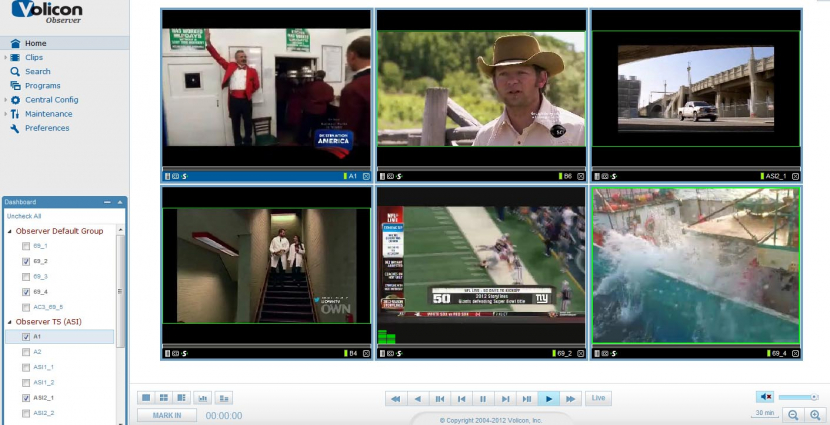This screenshot has height=425, width=830.
Task: Zoom out the timeline
Action: point(793,415)
